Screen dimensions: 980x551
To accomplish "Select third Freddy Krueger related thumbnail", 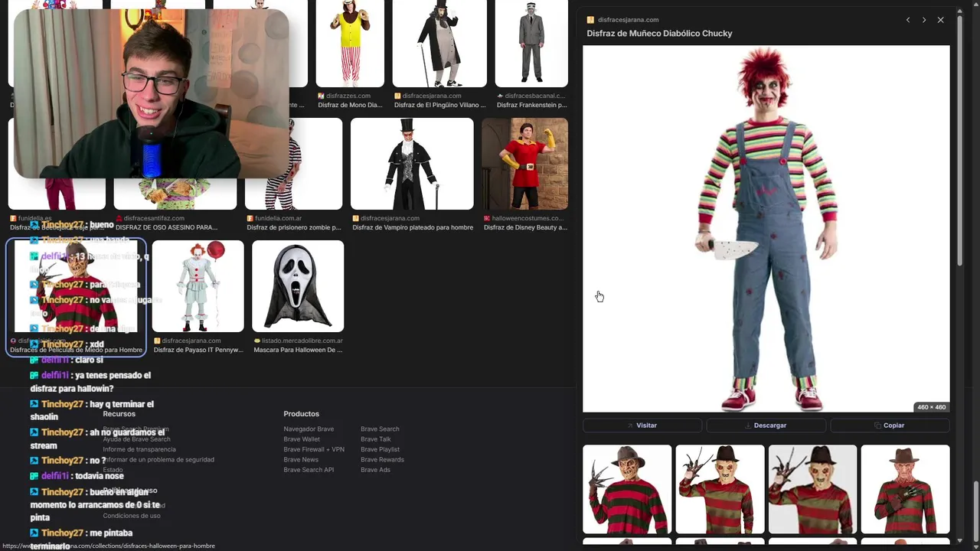I will pos(812,489).
